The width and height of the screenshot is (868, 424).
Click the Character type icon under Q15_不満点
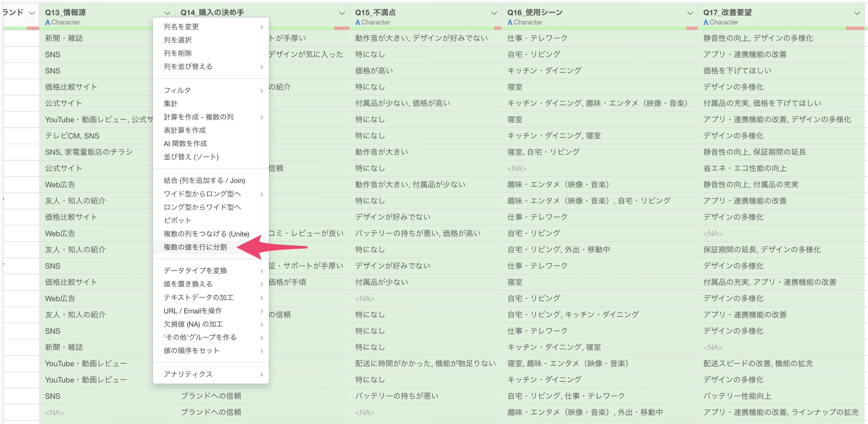[x=357, y=22]
